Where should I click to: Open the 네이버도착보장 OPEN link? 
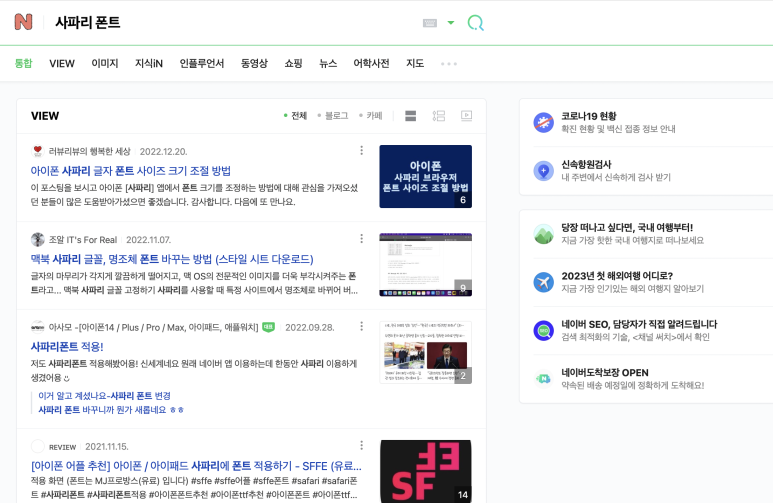click(x=605, y=373)
